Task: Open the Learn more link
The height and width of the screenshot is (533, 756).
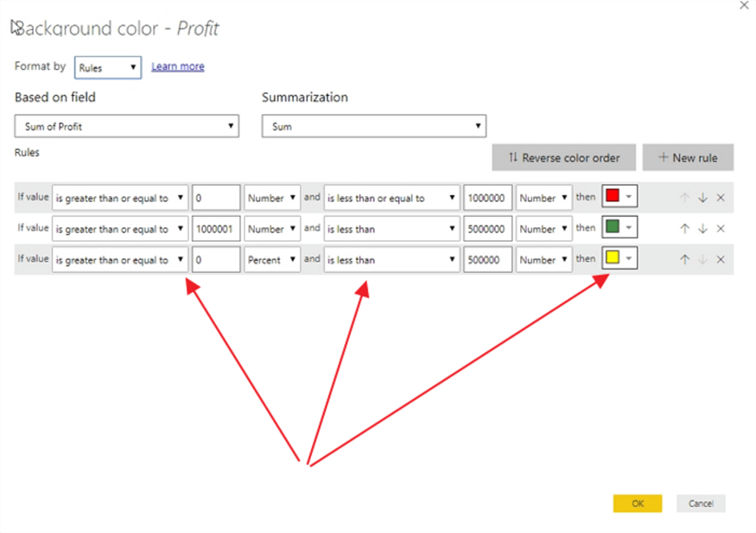Action: (x=178, y=67)
